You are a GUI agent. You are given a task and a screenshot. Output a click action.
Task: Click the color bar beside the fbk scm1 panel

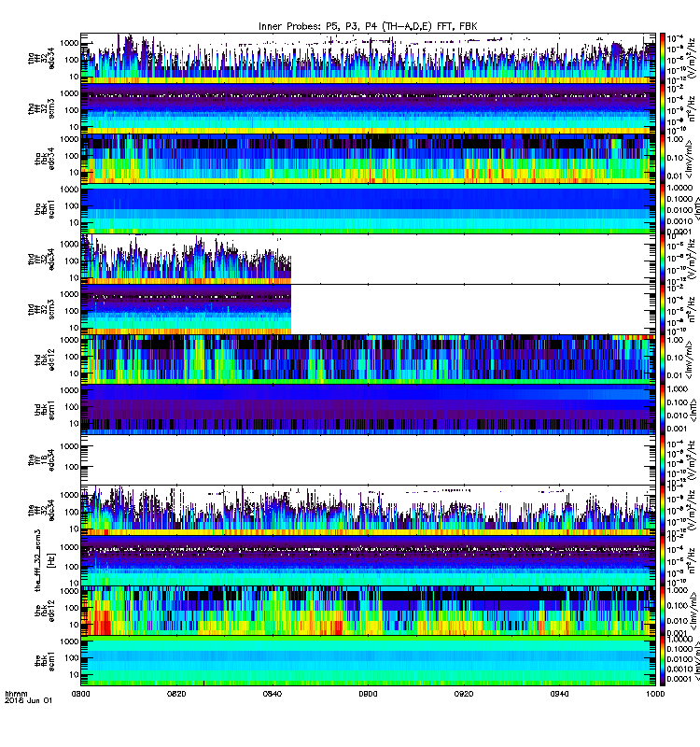pyautogui.click(x=663, y=661)
